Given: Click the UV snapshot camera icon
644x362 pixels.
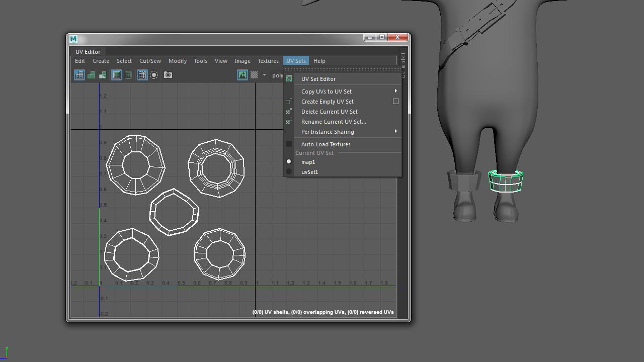Looking at the screenshot, I should coord(168,75).
